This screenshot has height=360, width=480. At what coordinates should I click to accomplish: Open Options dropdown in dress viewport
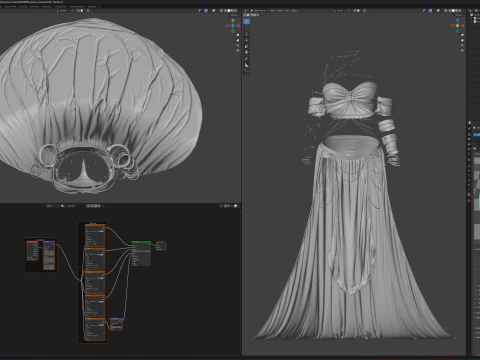coord(459,15)
